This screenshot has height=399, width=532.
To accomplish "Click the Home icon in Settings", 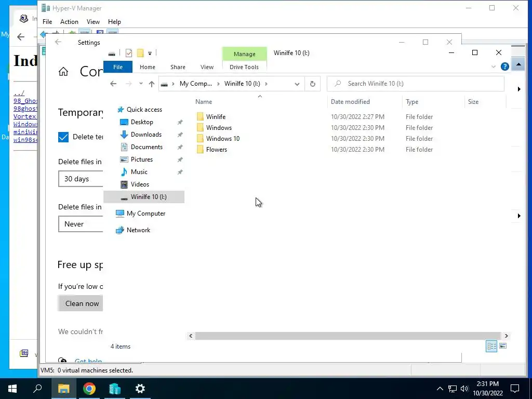I will tap(63, 72).
